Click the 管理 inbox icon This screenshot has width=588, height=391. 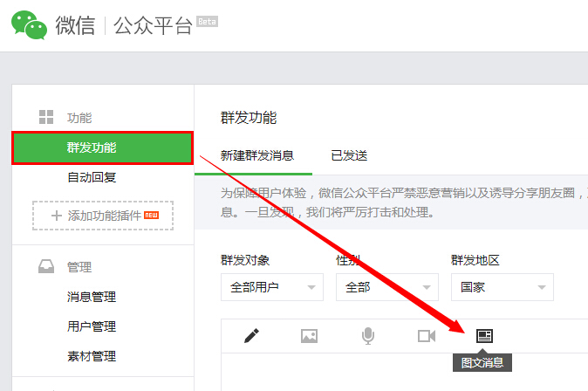click(46, 268)
